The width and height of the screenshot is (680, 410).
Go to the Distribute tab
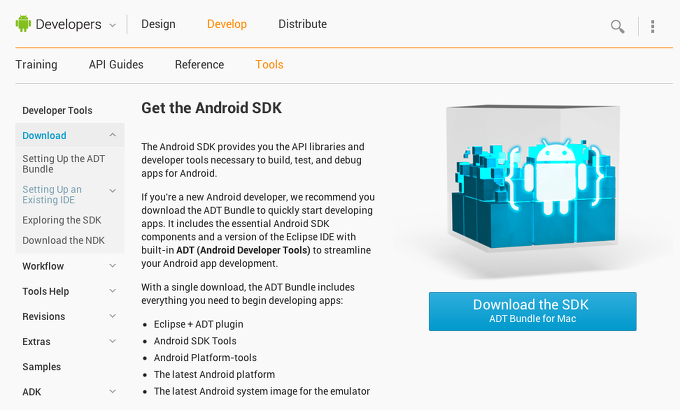(x=302, y=24)
